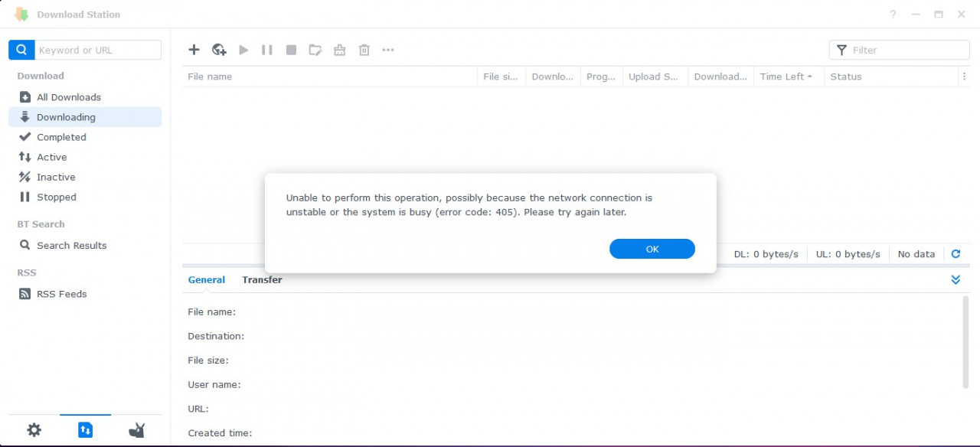Create a new download task
The height and width of the screenshot is (447, 980).
click(x=194, y=50)
